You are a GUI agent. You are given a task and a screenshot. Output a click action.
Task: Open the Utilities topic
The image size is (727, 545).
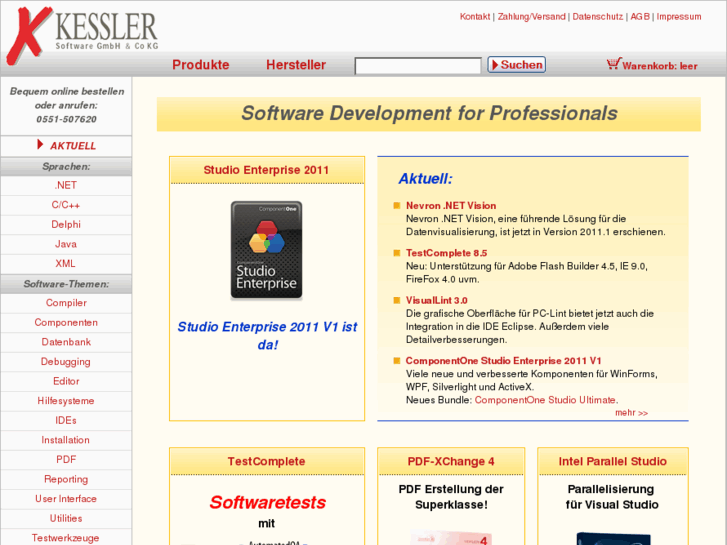[x=66, y=518]
